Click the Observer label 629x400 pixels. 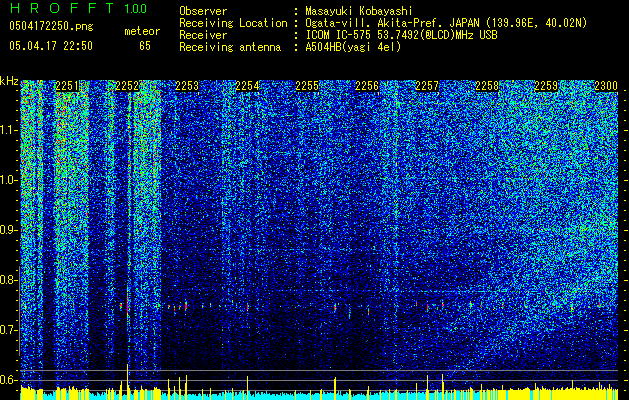[x=203, y=11]
